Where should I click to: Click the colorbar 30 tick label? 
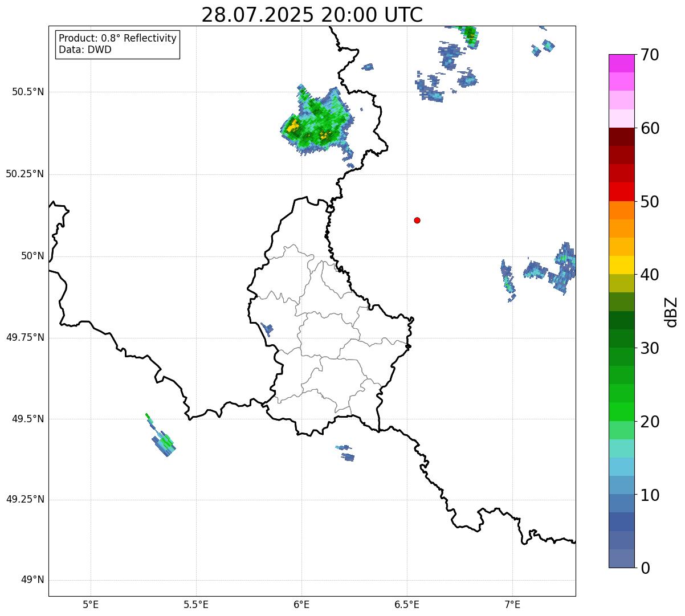(x=650, y=348)
